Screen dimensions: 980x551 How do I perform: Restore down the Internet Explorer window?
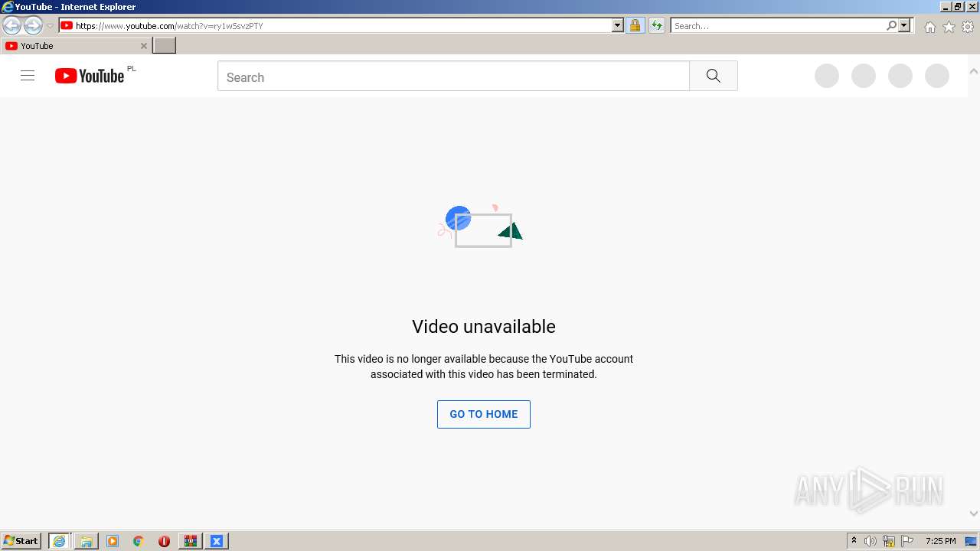click(x=958, y=7)
